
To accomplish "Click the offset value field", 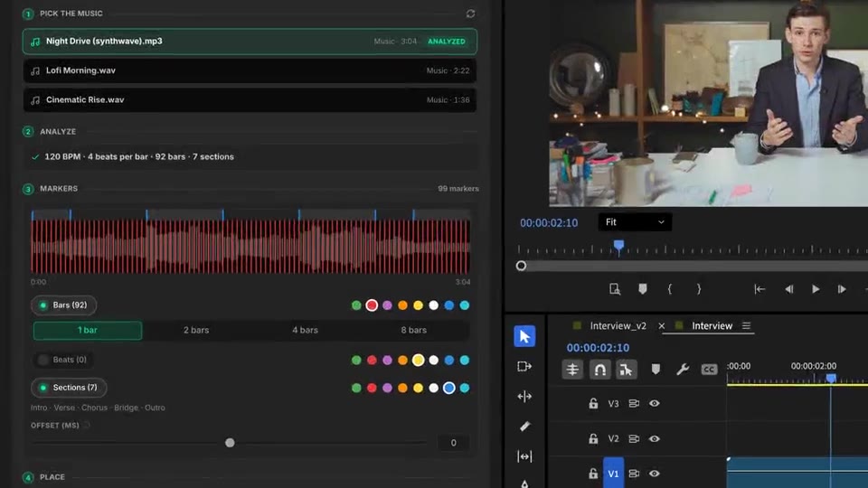I will (x=453, y=443).
